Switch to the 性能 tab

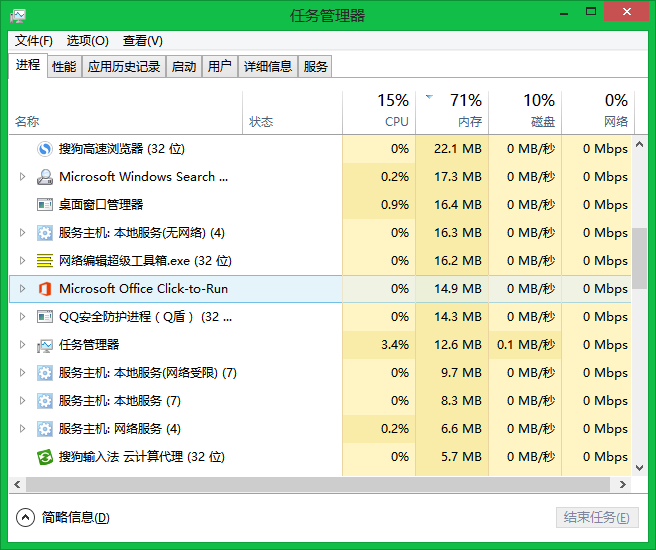64,67
